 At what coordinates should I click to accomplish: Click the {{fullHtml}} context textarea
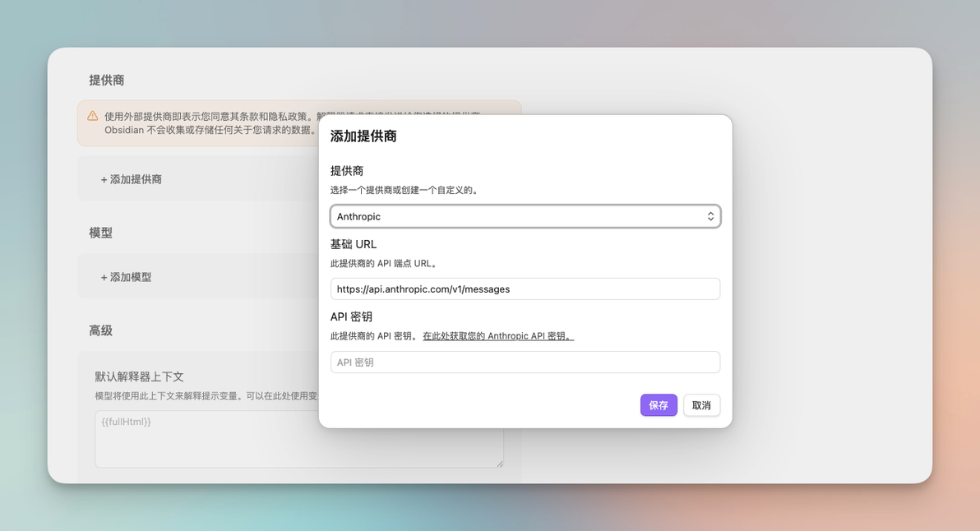point(298,439)
